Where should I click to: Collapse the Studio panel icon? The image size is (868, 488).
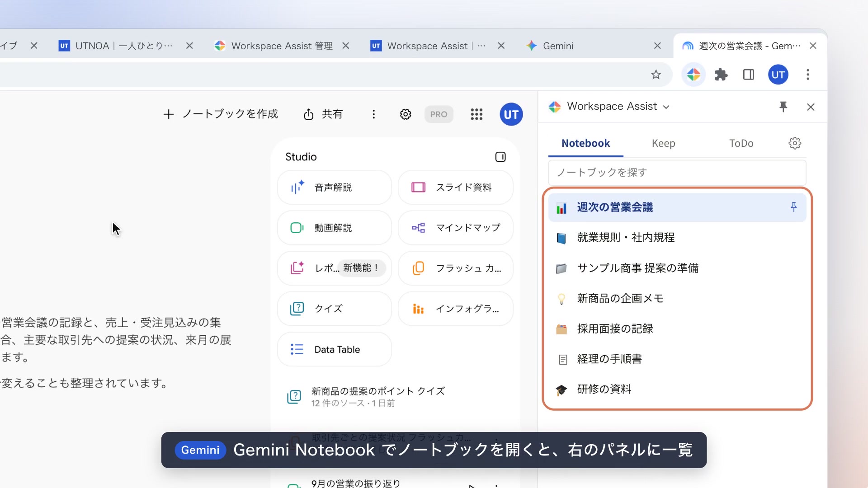pos(500,157)
